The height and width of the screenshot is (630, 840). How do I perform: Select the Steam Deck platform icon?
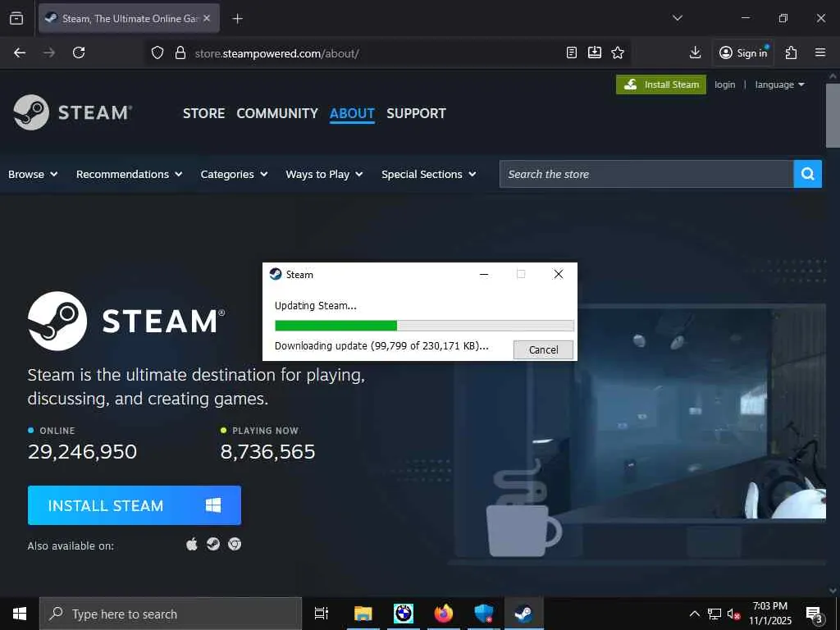213,545
